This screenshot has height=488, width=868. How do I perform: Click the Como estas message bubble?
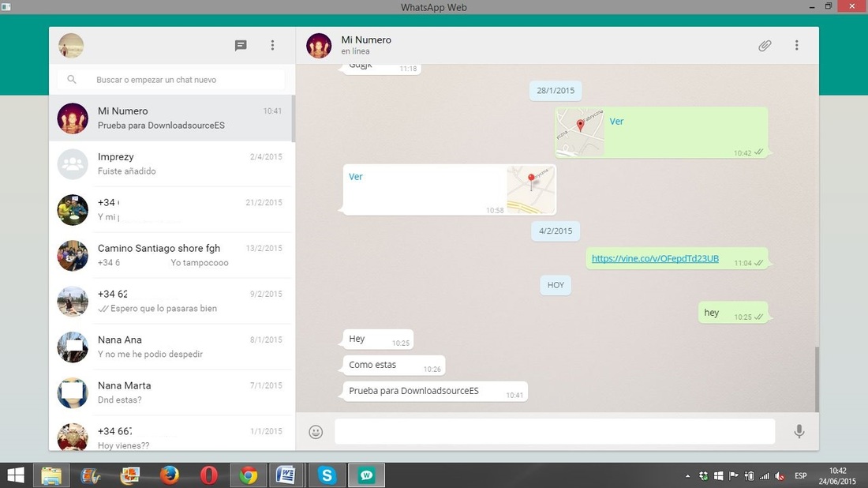[394, 365]
